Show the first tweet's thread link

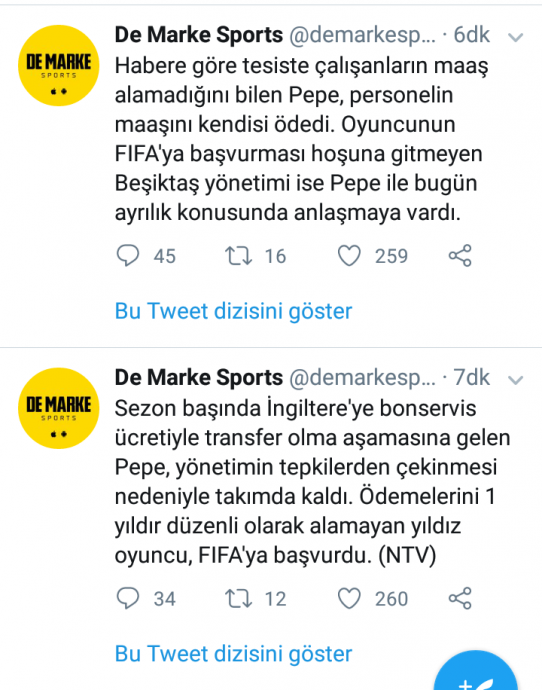233,311
